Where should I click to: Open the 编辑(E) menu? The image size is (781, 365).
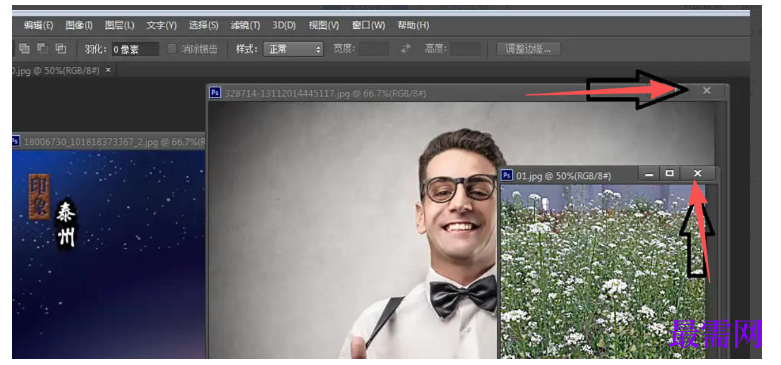[x=38, y=25]
